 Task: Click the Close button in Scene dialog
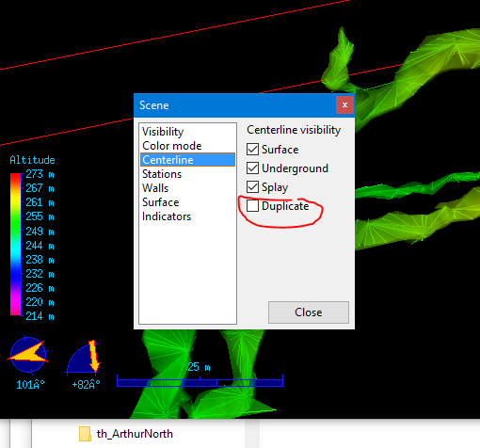pos(309,312)
